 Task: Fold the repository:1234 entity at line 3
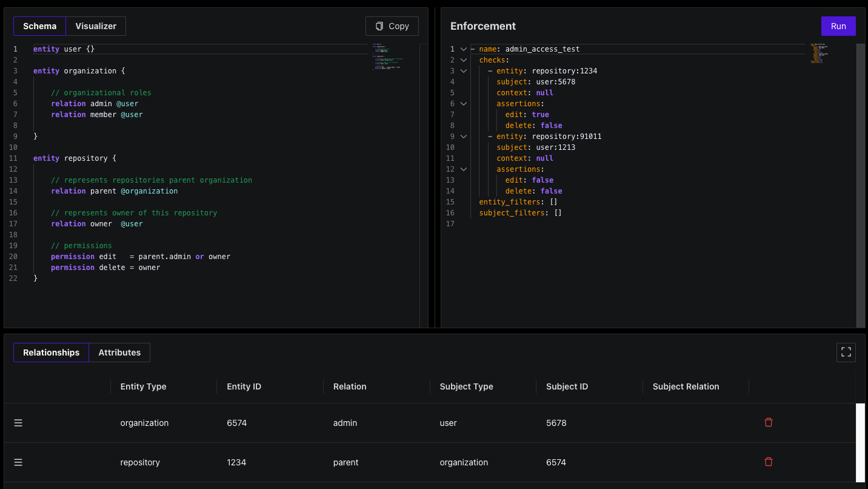(x=464, y=71)
